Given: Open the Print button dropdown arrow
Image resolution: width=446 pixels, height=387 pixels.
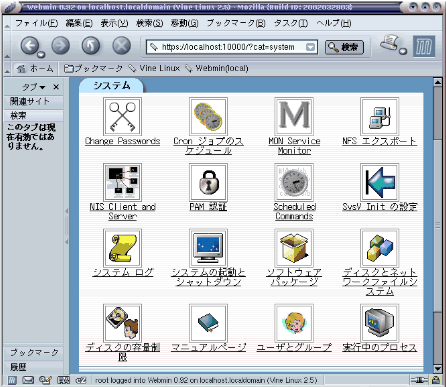Looking at the screenshot, I should click(x=403, y=51).
